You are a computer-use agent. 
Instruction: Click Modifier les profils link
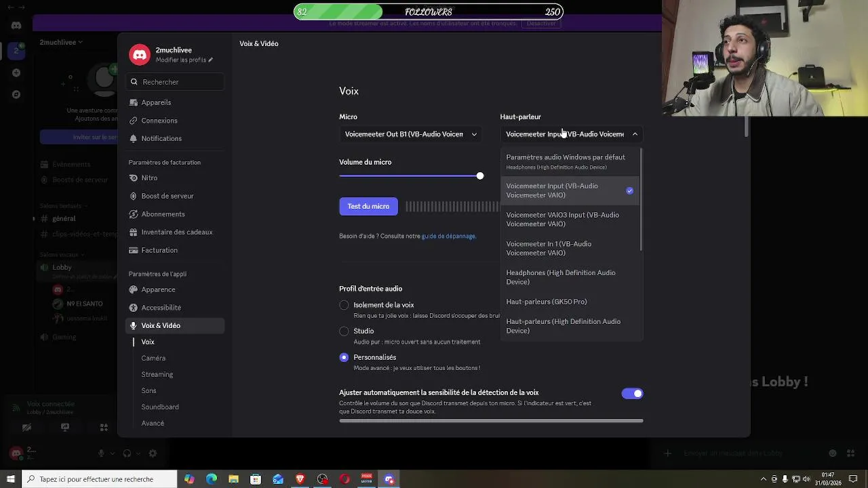(180, 60)
